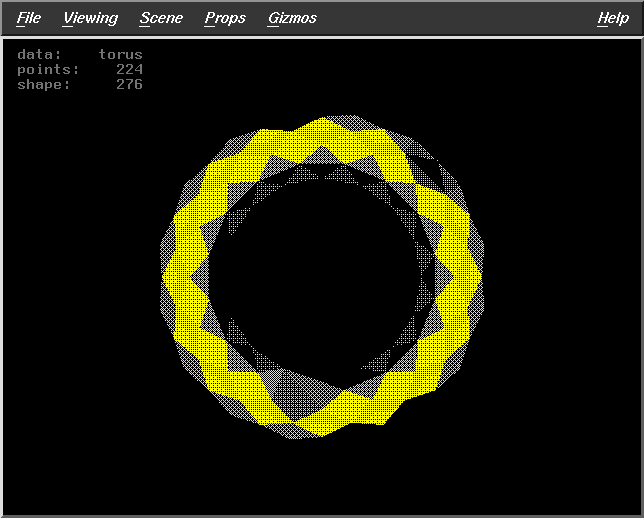Screen dimensions: 644x518
Task: Click the 'points:' label
Action: click(x=48, y=70)
